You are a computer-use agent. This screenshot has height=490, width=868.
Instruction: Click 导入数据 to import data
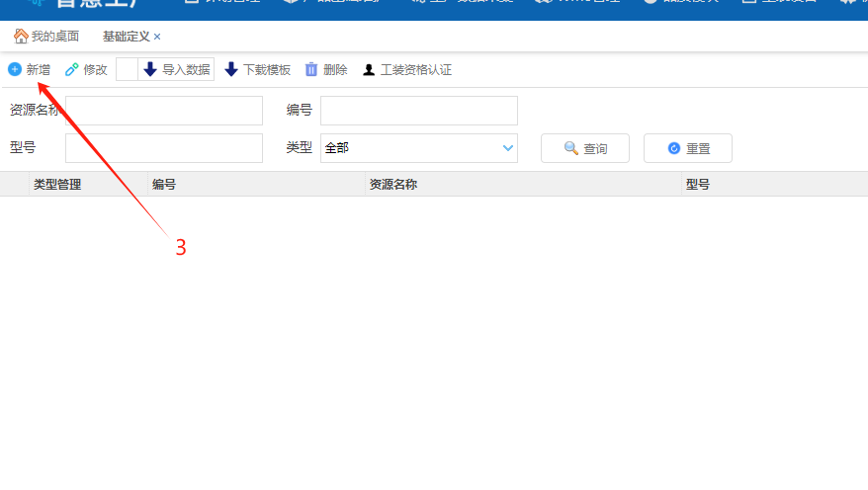(x=178, y=69)
